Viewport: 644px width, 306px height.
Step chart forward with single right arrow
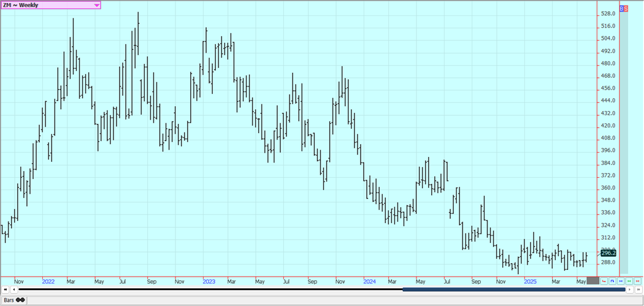click(630, 289)
